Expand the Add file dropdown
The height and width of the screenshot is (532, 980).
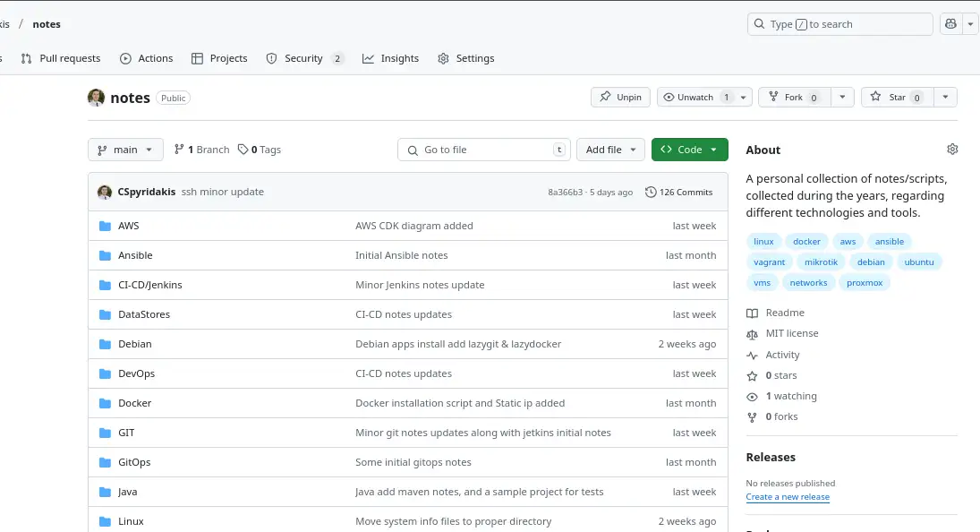click(610, 149)
